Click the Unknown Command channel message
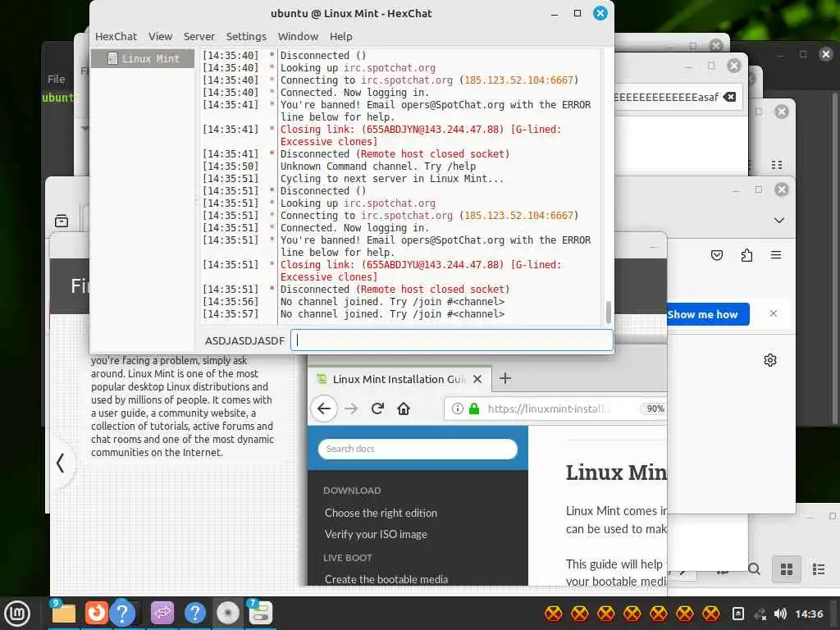Image resolution: width=840 pixels, height=630 pixels. click(377, 167)
